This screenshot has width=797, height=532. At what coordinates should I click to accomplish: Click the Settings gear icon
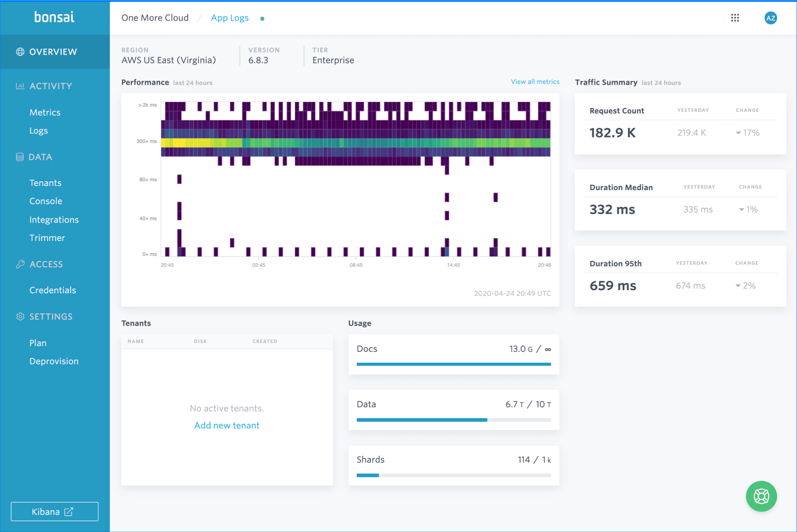(x=20, y=317)
